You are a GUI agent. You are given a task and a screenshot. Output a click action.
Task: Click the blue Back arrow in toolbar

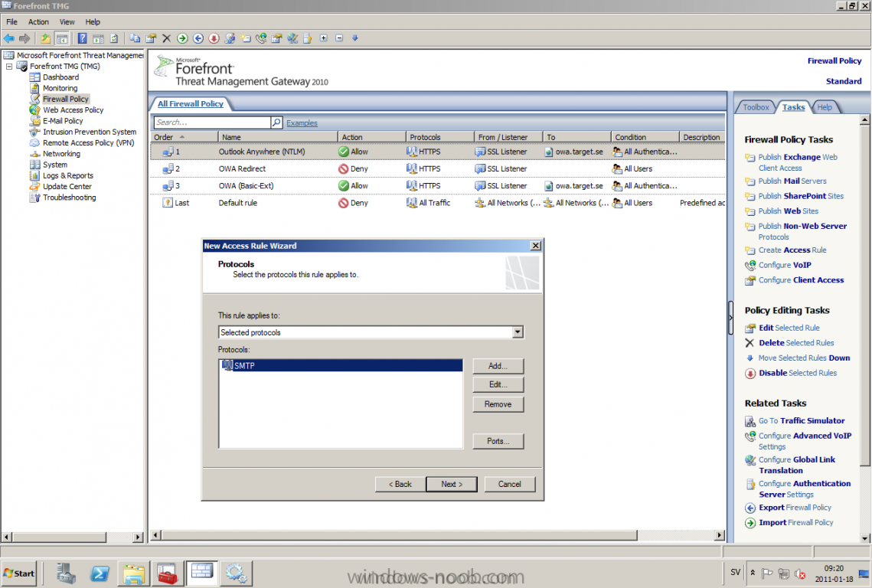click(9, 38)
